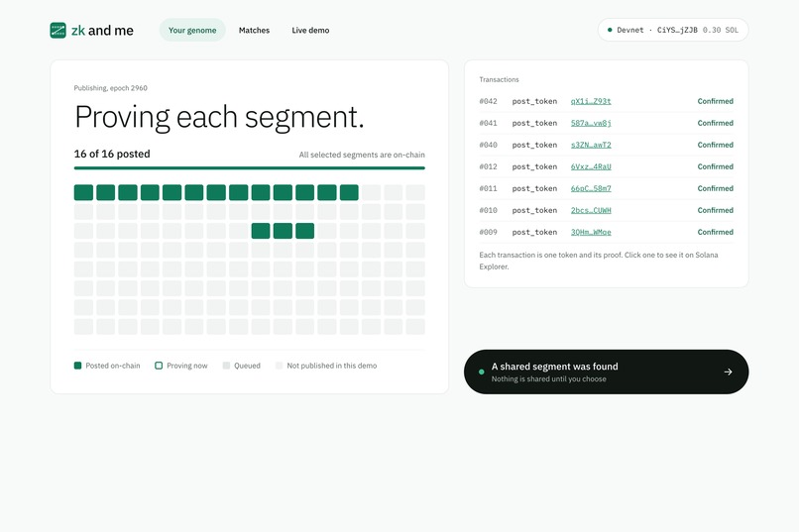
Task: Click the arrow icon in shared segment banner
Action: 729,372
